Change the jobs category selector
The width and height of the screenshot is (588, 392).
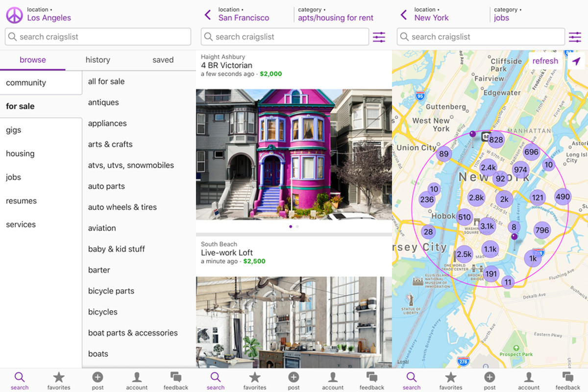coord(508,14)
